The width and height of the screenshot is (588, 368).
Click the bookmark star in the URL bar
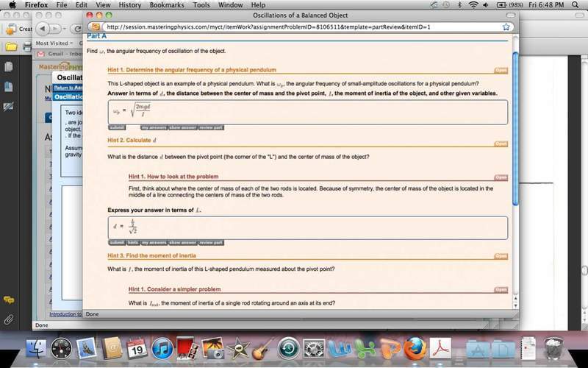click(x=506, y=26)
